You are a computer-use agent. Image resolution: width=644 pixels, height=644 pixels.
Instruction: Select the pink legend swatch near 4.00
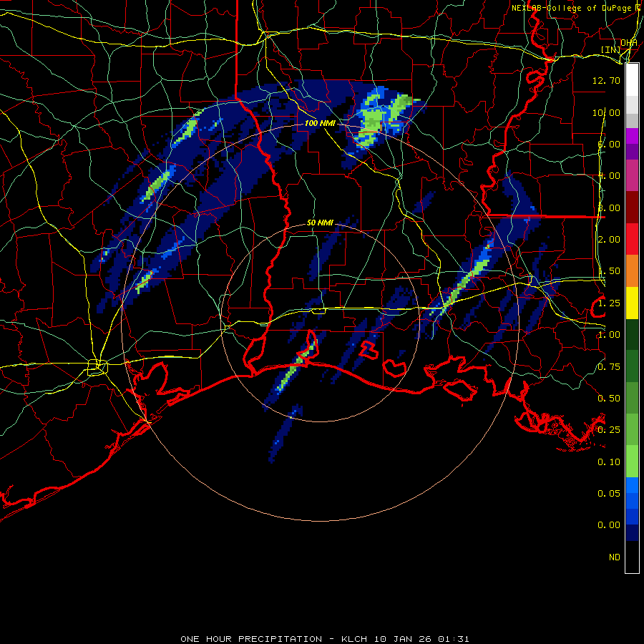632,175
